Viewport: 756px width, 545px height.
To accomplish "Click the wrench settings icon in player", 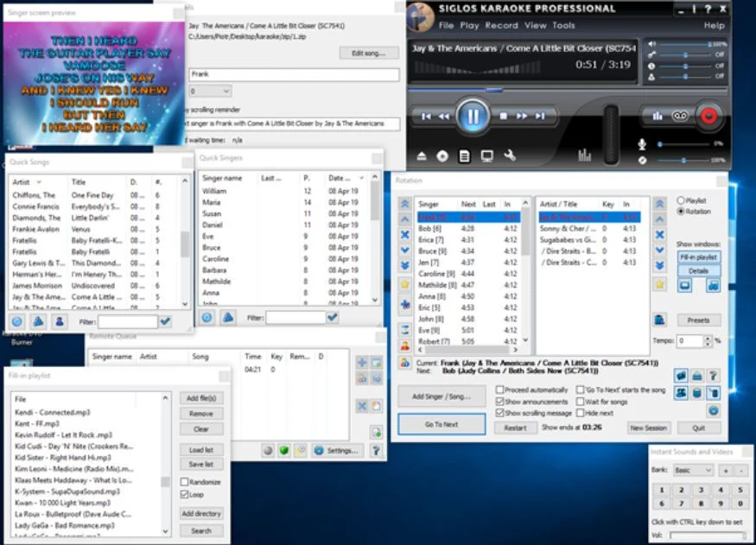I will click(x=510, y=155).
